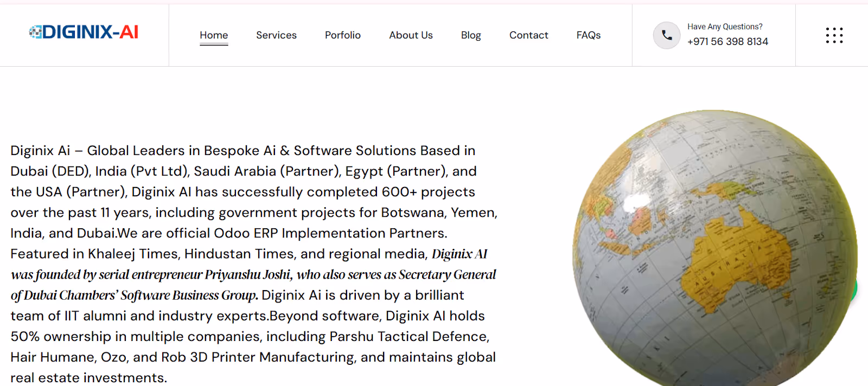The width and height of the screenshot is (868, 386).
Task: Go to the Home menu item
Action: (x=214, y=35)
